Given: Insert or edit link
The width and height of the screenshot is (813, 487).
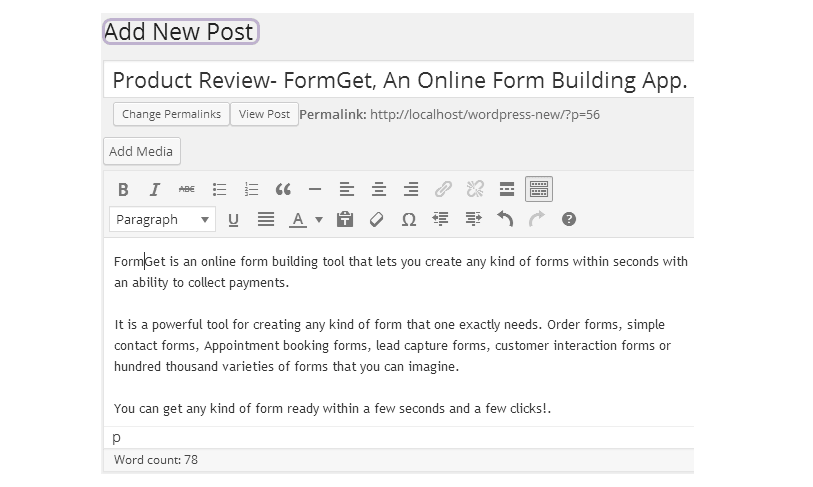Looking at the screenshot, I should (x=443, y=189).
